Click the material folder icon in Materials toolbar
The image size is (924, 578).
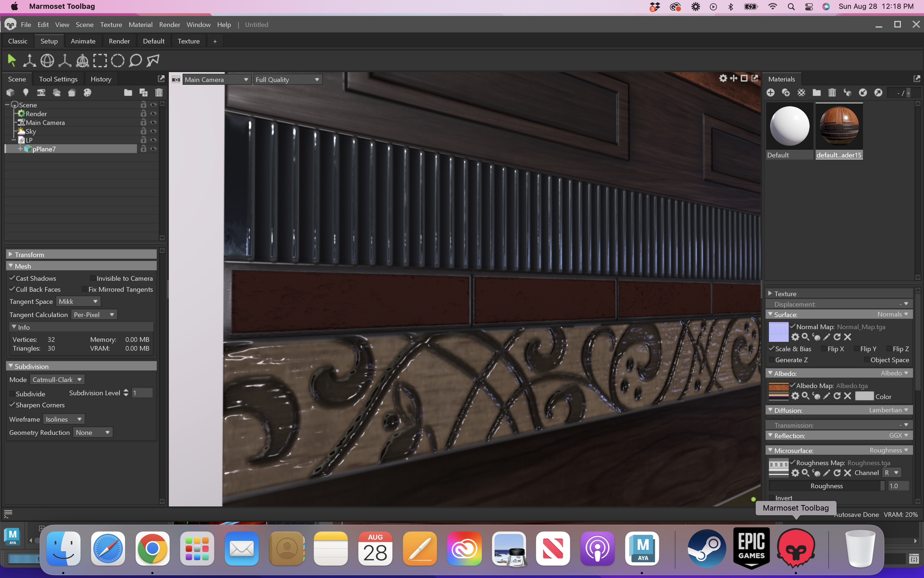(x=817, y=92)
